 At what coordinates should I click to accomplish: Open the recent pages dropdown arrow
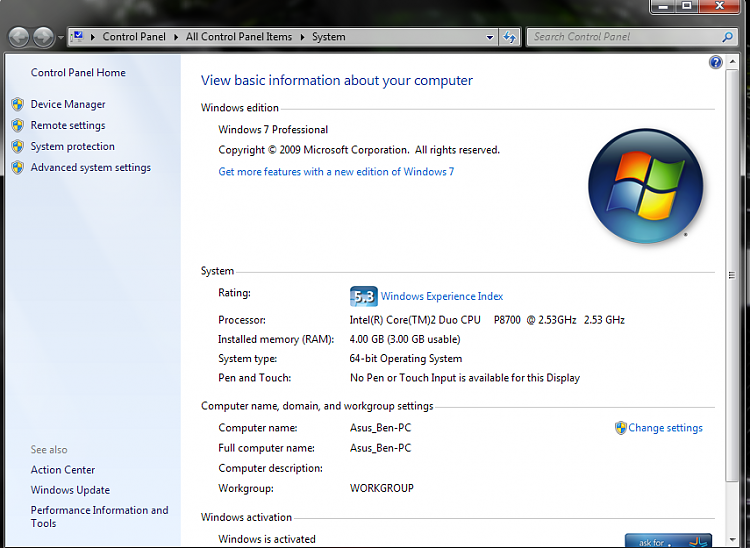tap(61, 37)
